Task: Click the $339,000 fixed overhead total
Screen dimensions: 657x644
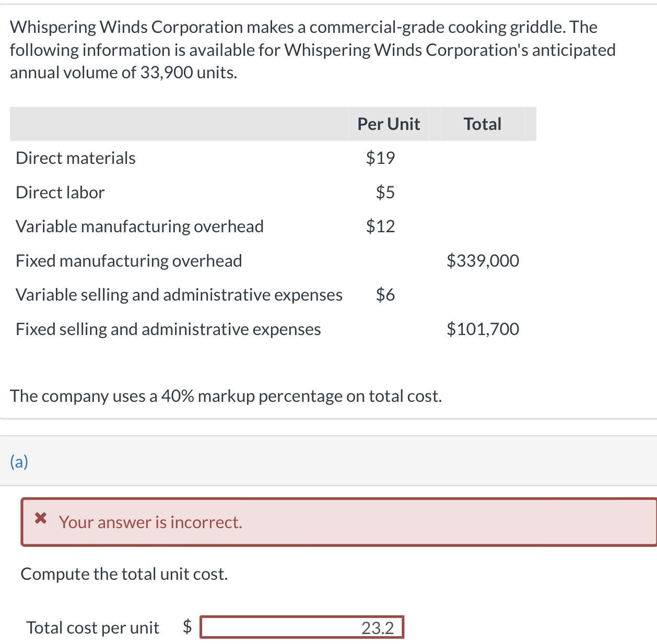Action: coord(483,260)
